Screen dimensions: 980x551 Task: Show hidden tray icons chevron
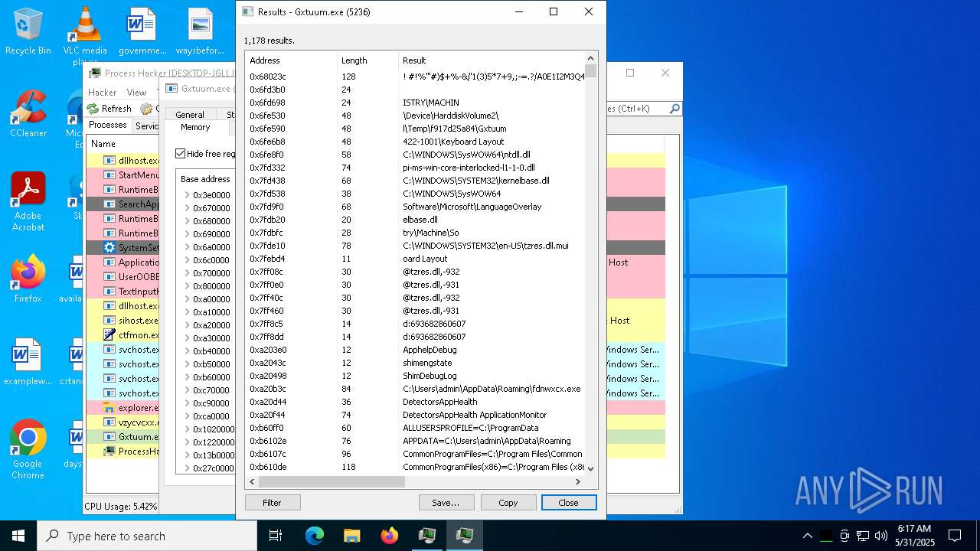click(808, 536)
